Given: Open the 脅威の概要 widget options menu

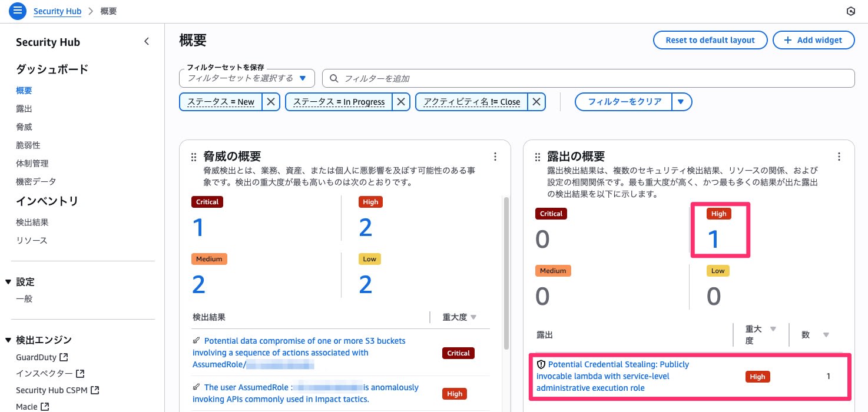Looking at the screenshot, I should [495, 157].
